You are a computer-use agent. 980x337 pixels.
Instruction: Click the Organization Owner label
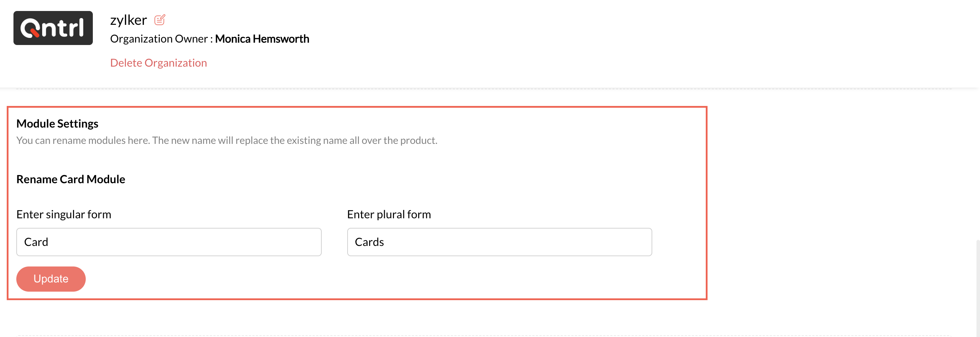(159, 39)
